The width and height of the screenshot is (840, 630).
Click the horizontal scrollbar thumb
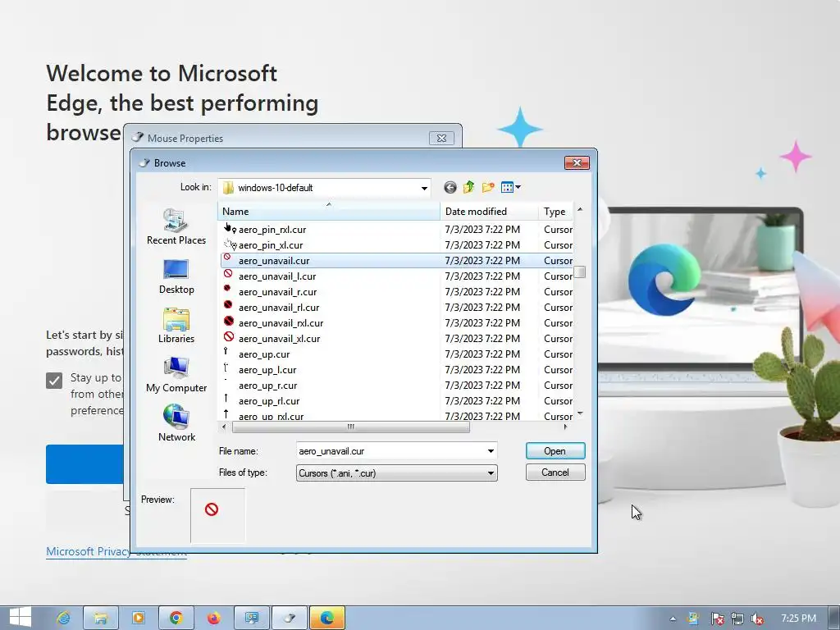351,427
